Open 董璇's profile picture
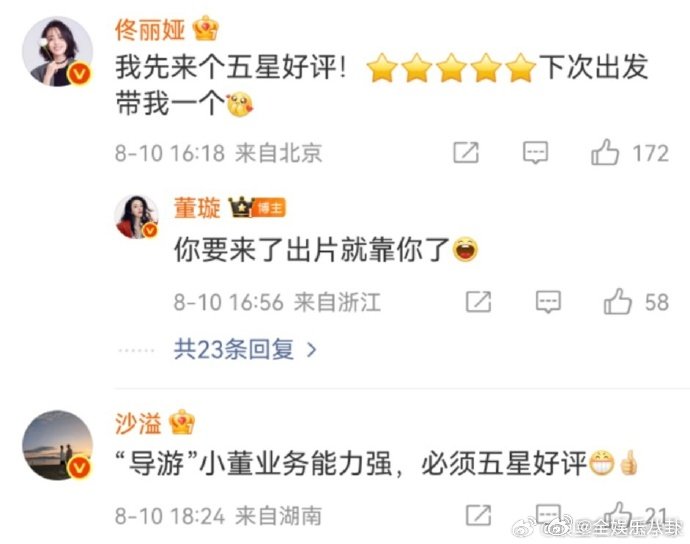Image resolution: width=690 pixels, height=544 pixels. point(137,217)
